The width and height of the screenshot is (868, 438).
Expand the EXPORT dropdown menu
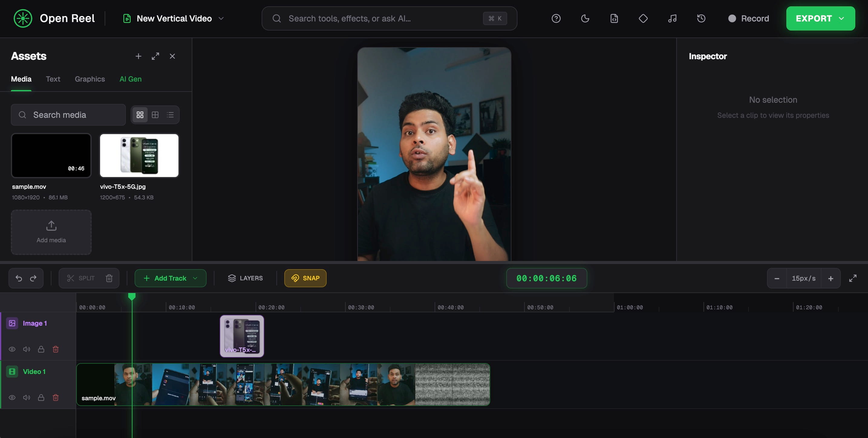pos(841,18)
